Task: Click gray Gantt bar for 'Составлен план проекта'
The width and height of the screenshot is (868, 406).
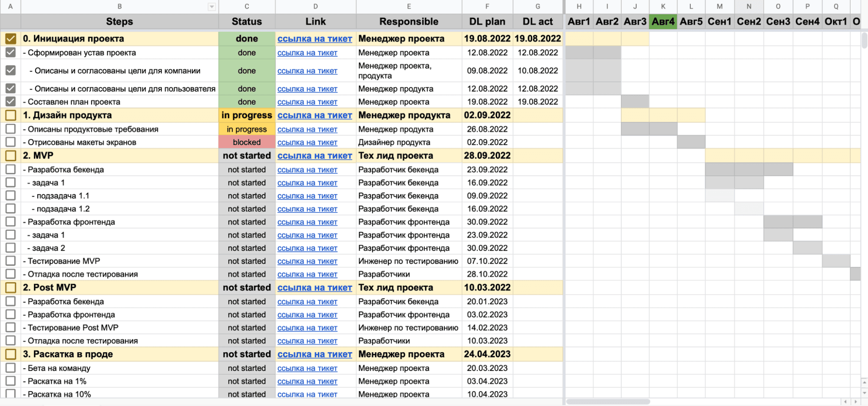Action: pyautogui.click(x=635, y=102)
